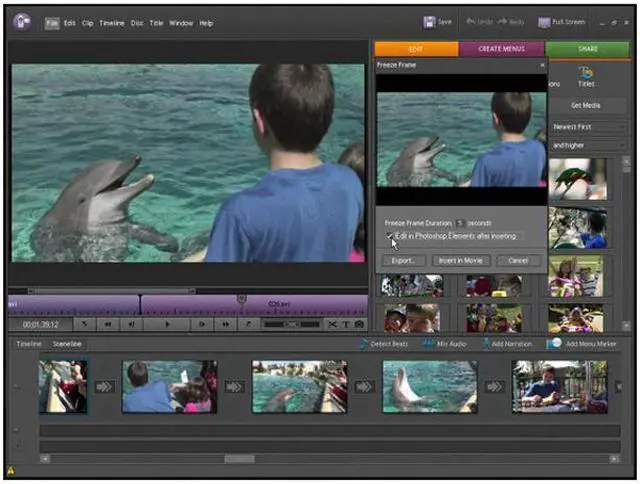
Task: Open the File menu
Action: (x=52, y=23)
